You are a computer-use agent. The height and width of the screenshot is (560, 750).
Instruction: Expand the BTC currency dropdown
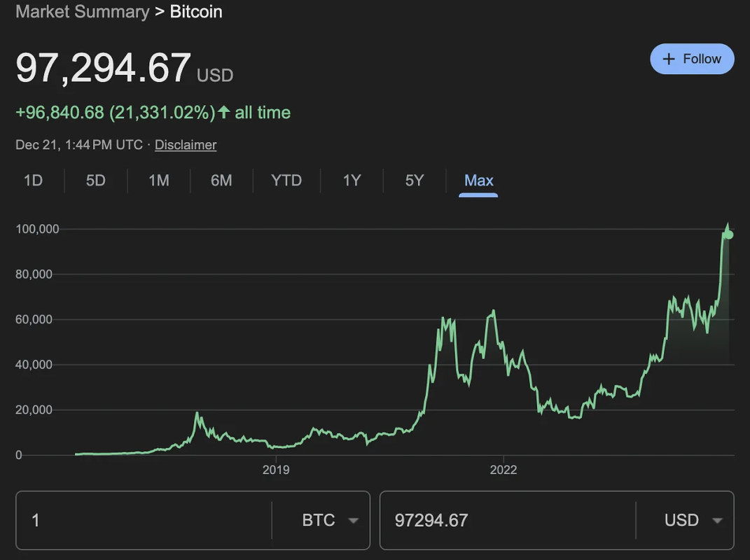coord(330,520)
